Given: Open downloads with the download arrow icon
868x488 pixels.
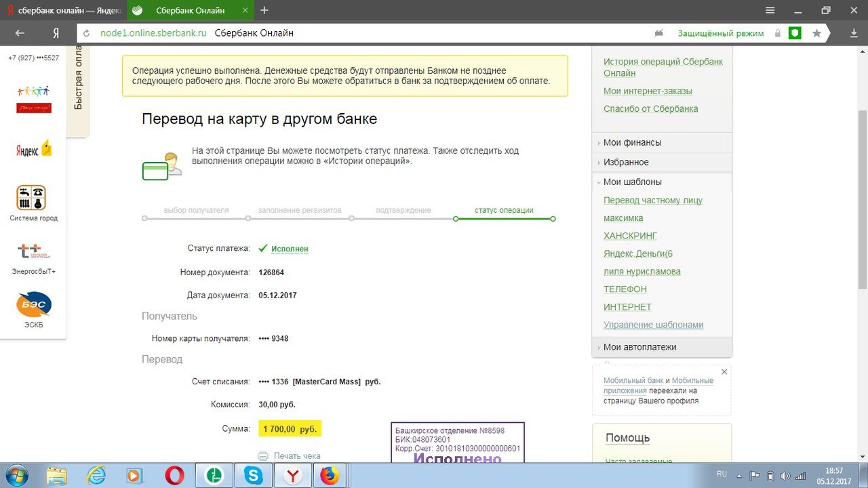Looking at the screenshot, I should click(854, 33).
